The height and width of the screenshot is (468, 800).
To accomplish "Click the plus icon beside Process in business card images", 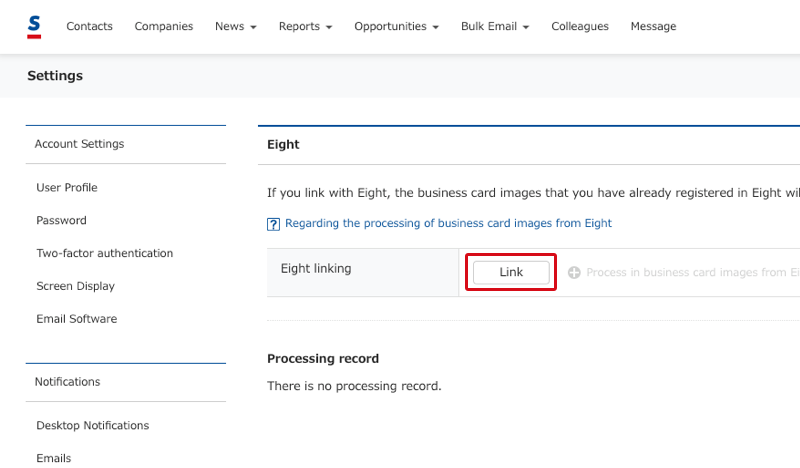I will point(574,273).
